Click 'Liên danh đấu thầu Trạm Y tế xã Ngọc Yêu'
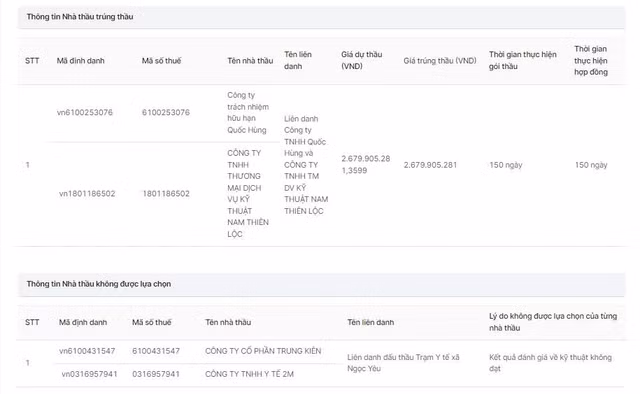Screen dimensions: 640x394 403,363
